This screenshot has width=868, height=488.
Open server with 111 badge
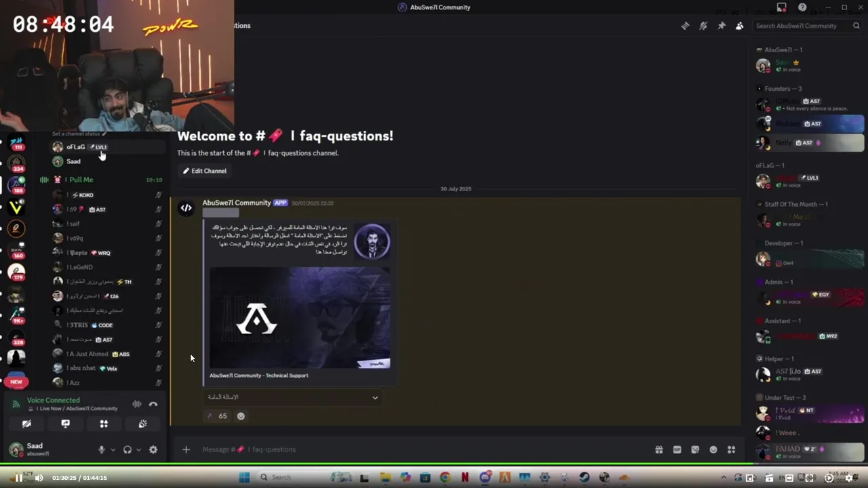[x=16, y=142]
